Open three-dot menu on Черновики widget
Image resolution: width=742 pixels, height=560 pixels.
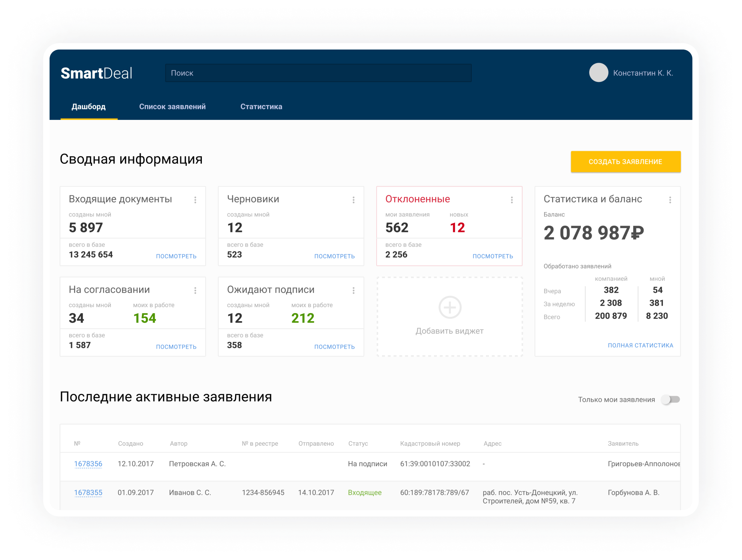coord(353,200)
